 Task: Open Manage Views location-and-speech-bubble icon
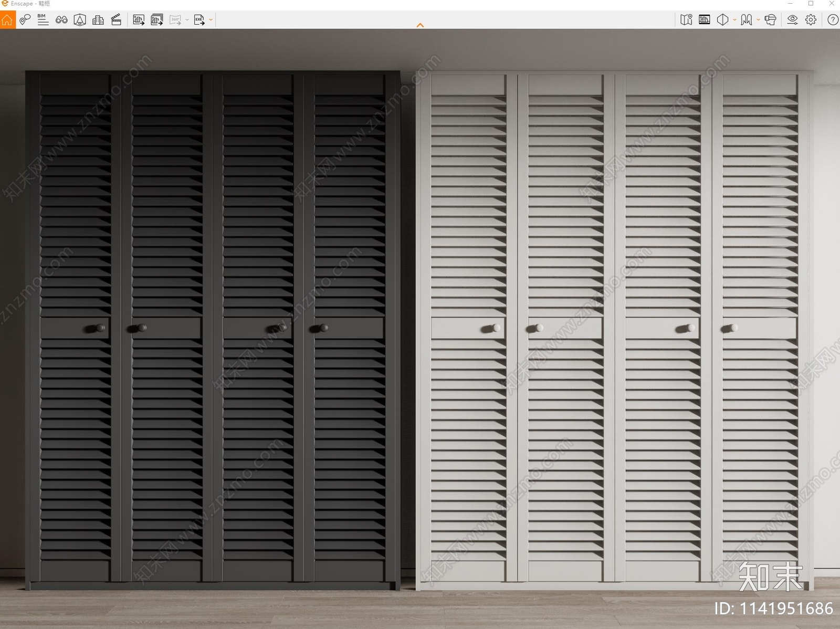coord(25,20)
